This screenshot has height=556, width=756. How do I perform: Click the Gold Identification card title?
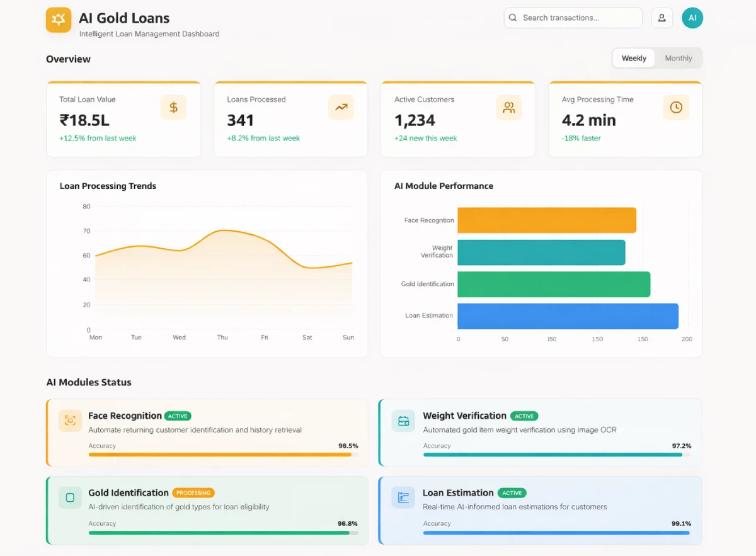click(x=129, y=492)
